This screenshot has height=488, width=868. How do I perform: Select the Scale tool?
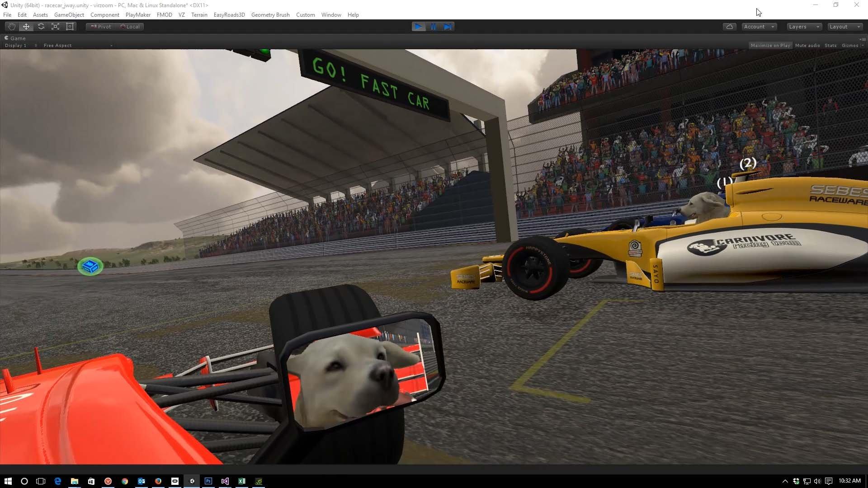click(56, 27)
